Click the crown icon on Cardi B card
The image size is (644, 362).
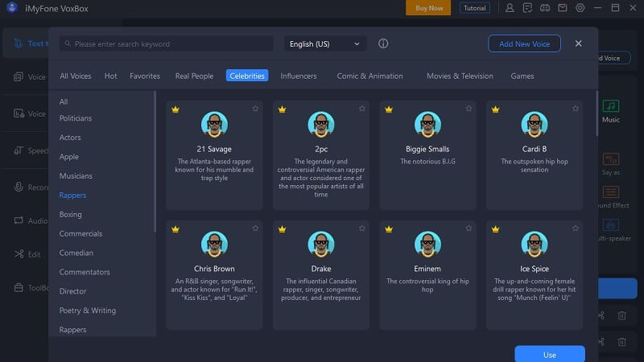tap(495, 109)
